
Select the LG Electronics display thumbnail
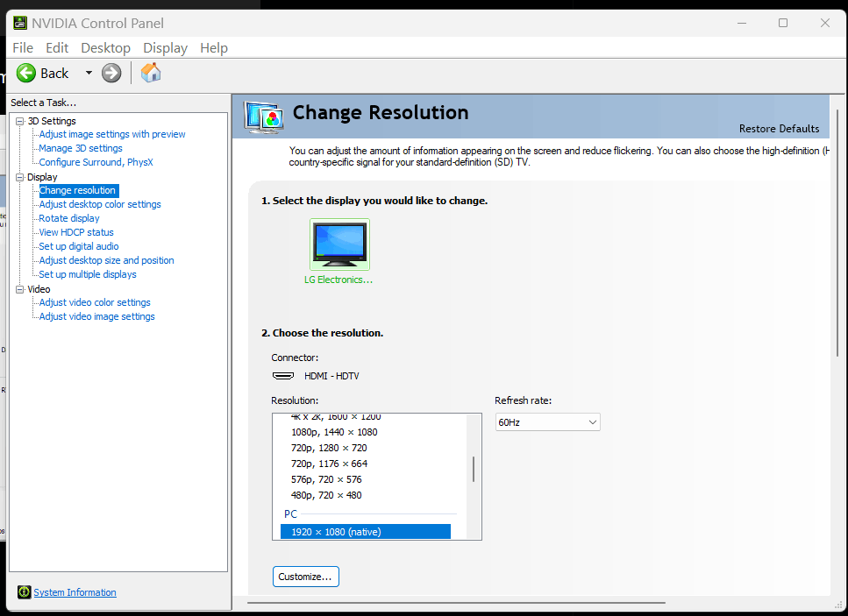339,244
